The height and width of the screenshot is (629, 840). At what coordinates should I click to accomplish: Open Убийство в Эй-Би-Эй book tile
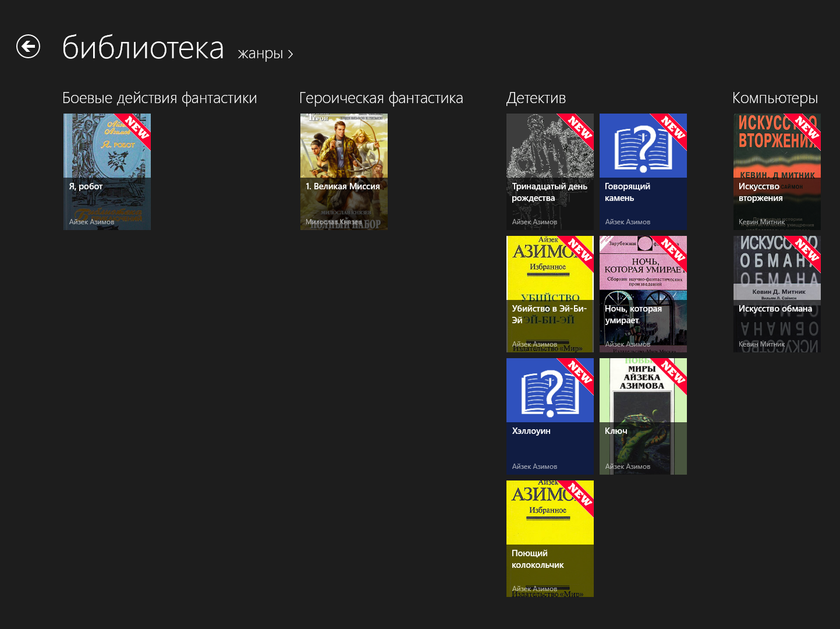point(550,294)
